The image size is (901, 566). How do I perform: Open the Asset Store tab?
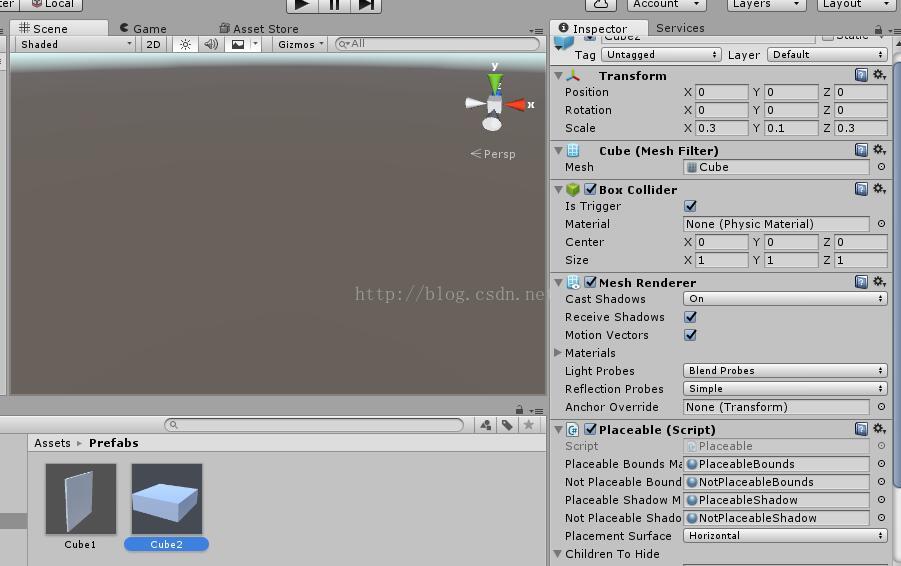click(259, 28)
